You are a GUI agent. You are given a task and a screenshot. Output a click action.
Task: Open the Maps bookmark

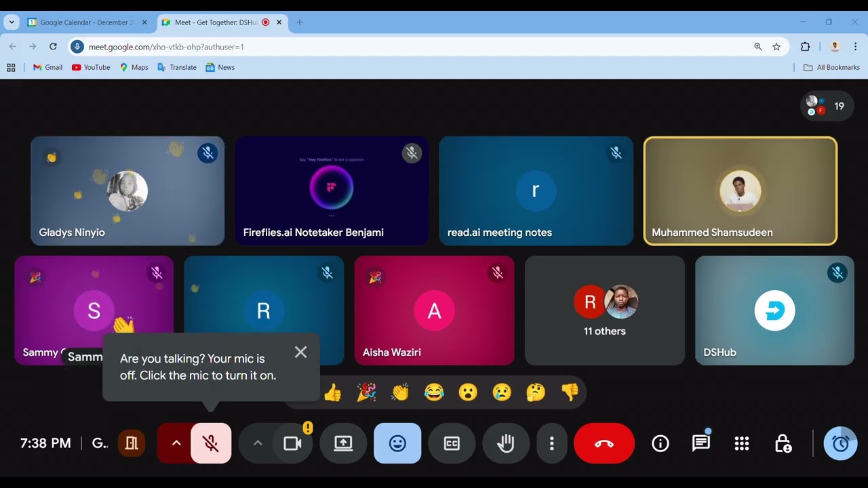134,67
